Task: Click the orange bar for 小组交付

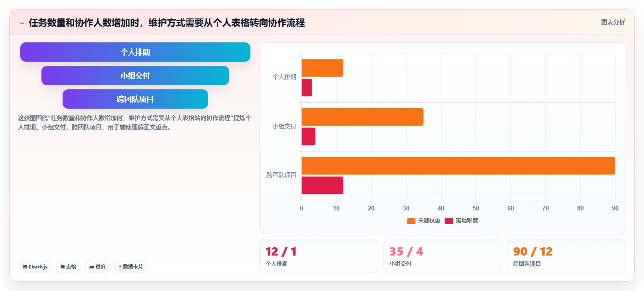Action: 362,117
